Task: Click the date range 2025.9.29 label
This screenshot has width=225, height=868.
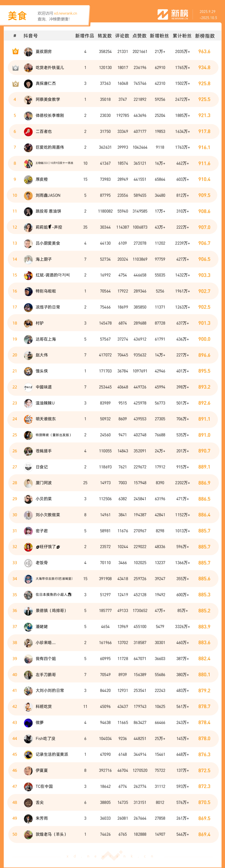Action: 207,12
